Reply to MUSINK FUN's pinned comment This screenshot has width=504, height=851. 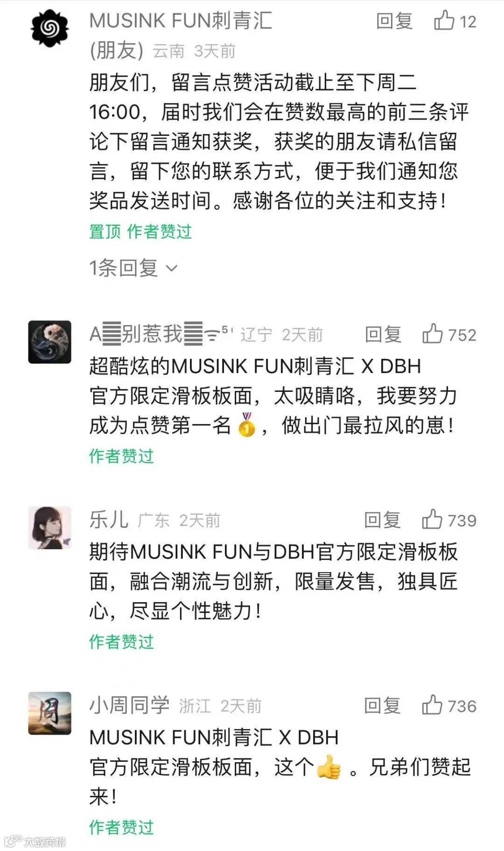coord(394,21)
